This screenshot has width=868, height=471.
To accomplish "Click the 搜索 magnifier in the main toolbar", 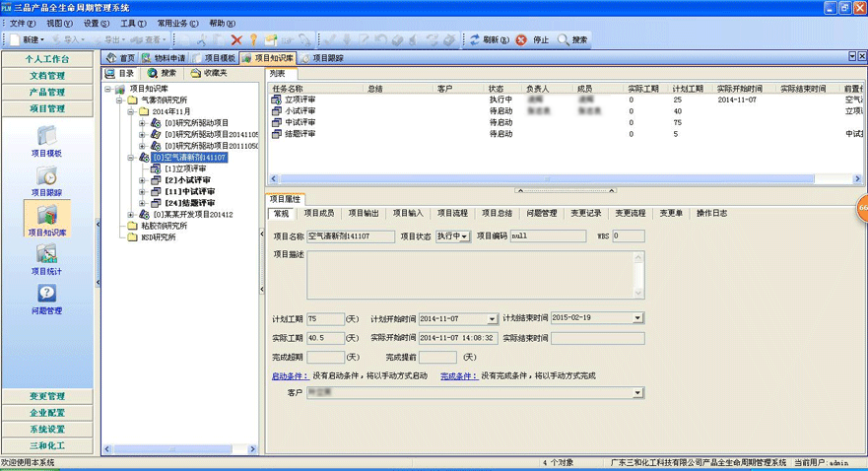I will [572, 40].
